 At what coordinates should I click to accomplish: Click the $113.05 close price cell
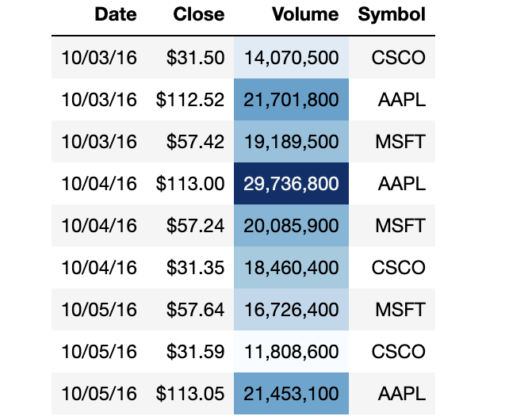pyautogui.click(x=190, y=394)
